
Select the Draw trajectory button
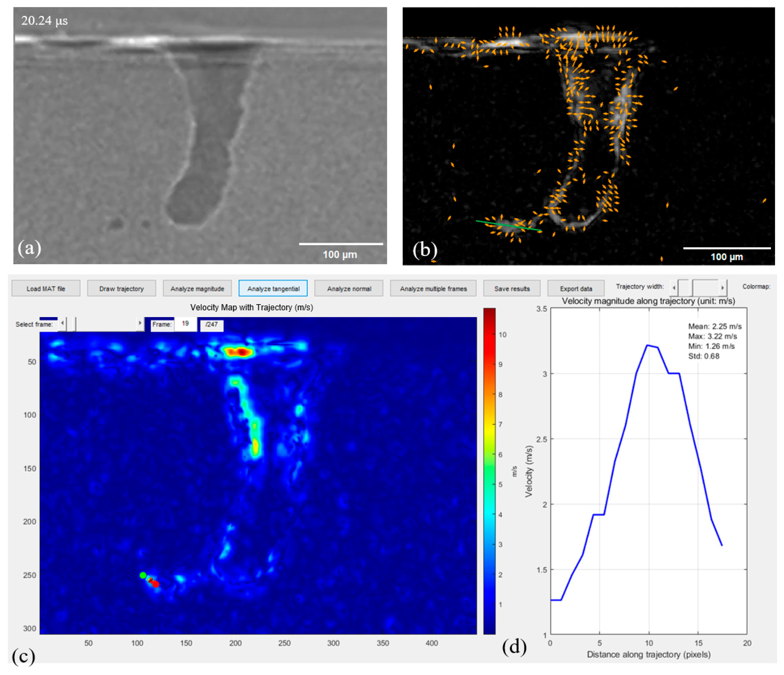coord(121,289)
